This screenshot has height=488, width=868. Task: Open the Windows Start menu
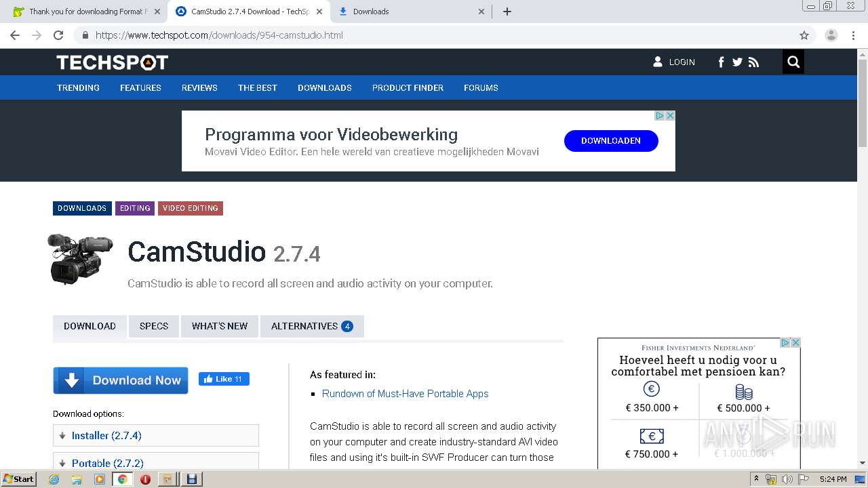19,479
